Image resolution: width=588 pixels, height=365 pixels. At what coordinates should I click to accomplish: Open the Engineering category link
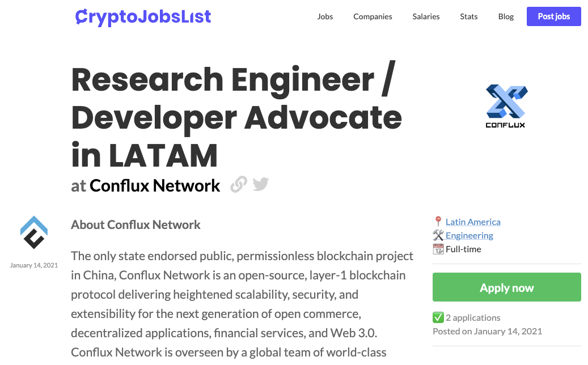click(469, 235)
